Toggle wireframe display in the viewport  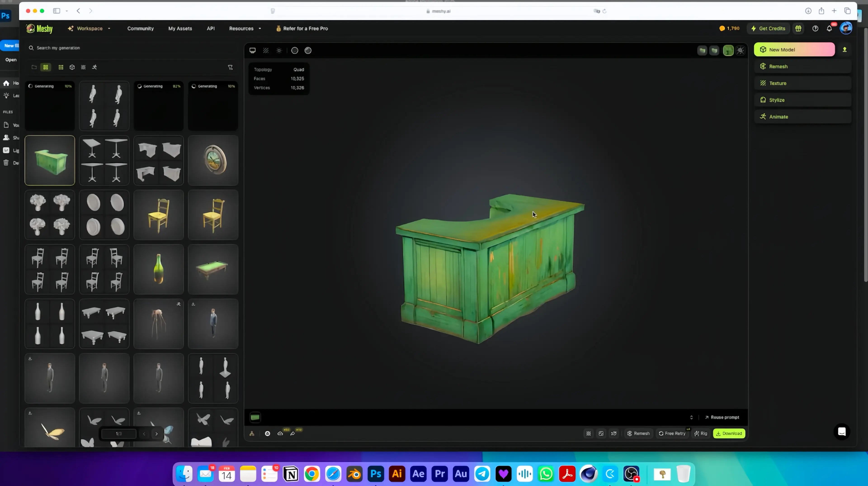266,50
